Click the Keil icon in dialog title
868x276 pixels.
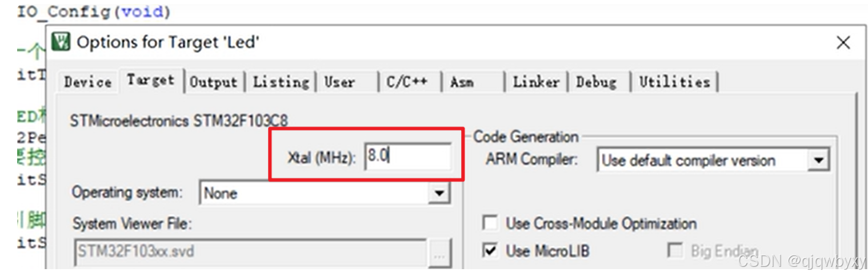[x=61, y=42]
